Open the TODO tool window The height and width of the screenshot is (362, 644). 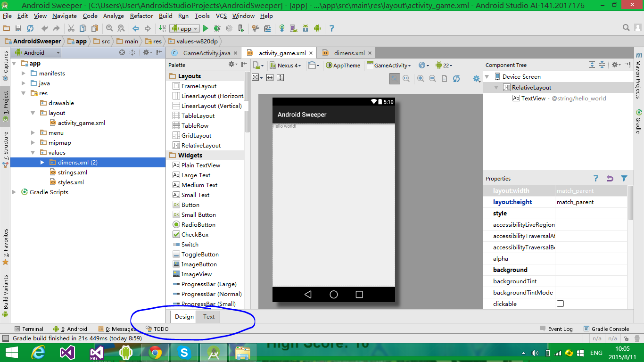click(157, 329)
